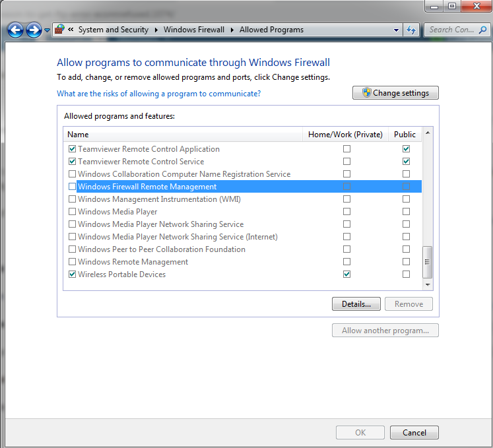Uncheck Wireless Portable Devices name checkbox
Screen dimensions: 493x448
pyautogui.click(x=73, y=274)
